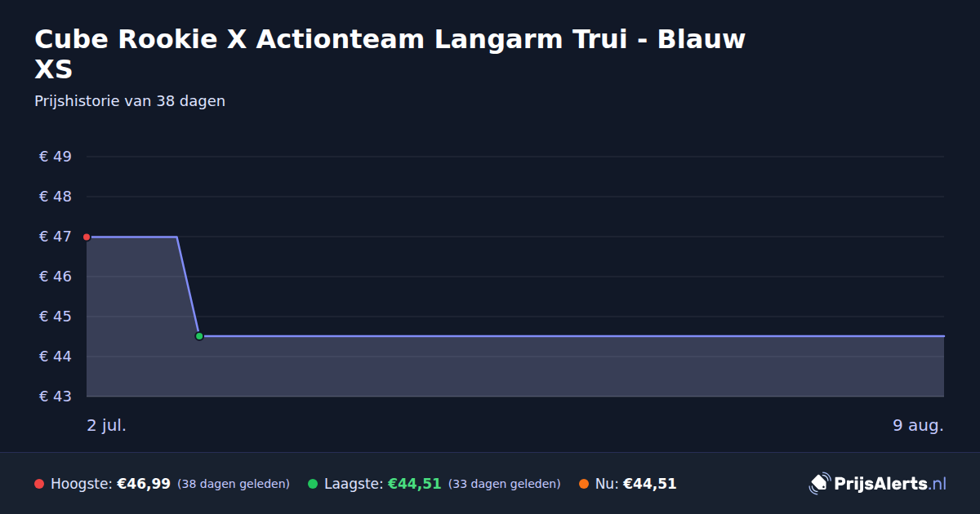Click the € 47 axis label
This screenshot has width=980, height=514.
click(56, 237)
